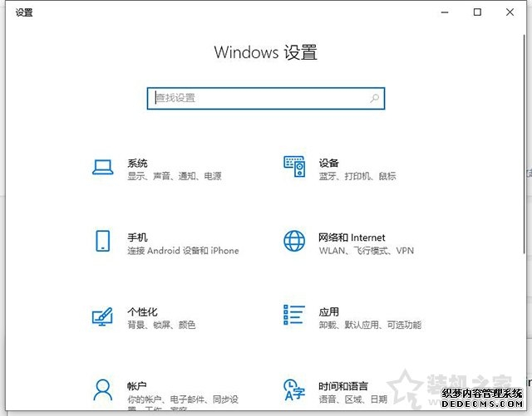Maximize the 设置 window
The width and height of the screenshot is (532, 416).
pyautogui.click(x=477, y=12)
